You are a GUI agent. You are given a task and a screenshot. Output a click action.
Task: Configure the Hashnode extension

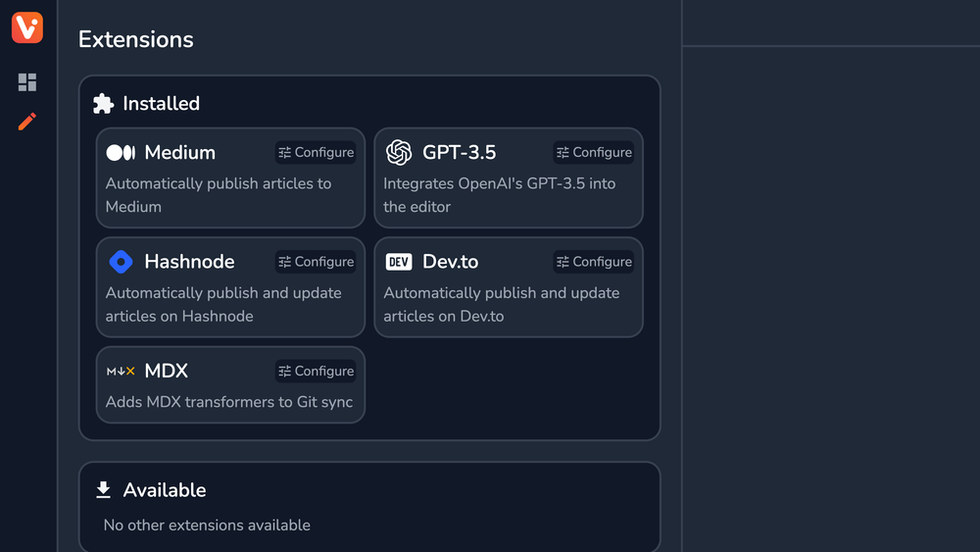[316, 262]
